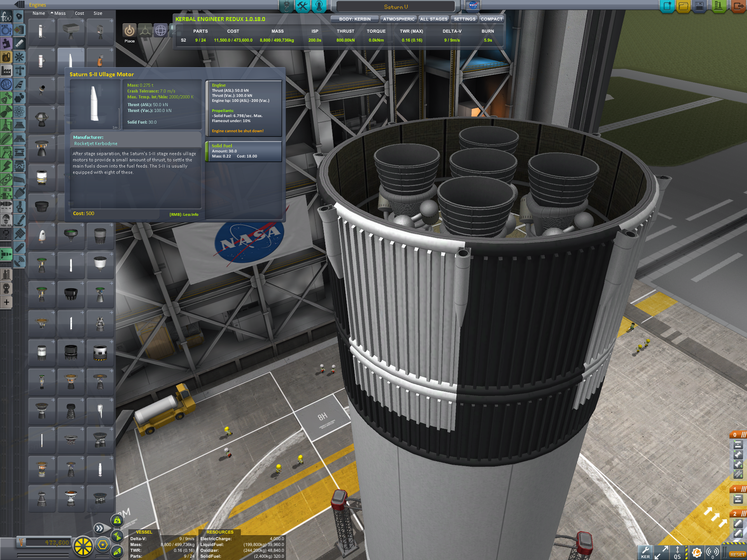Screen dimensions: 747x560
Task: Select the first engine part thumbnail
Action: pos(42,32)
